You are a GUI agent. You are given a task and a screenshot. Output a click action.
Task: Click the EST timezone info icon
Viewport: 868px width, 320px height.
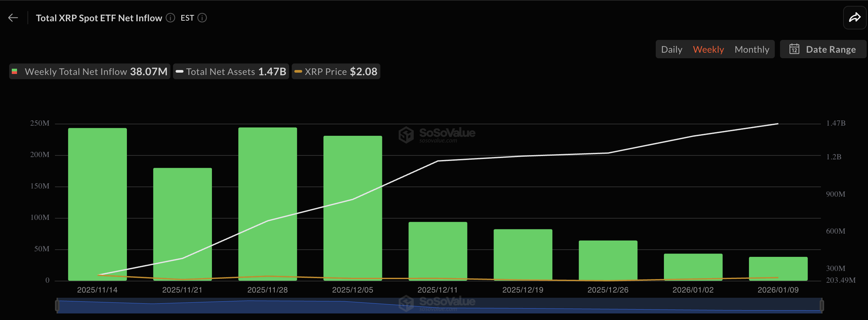click(202, 18)
